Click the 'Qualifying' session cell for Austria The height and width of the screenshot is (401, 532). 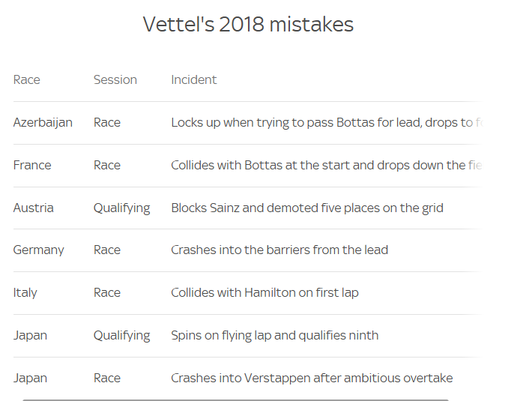[121, 208]
